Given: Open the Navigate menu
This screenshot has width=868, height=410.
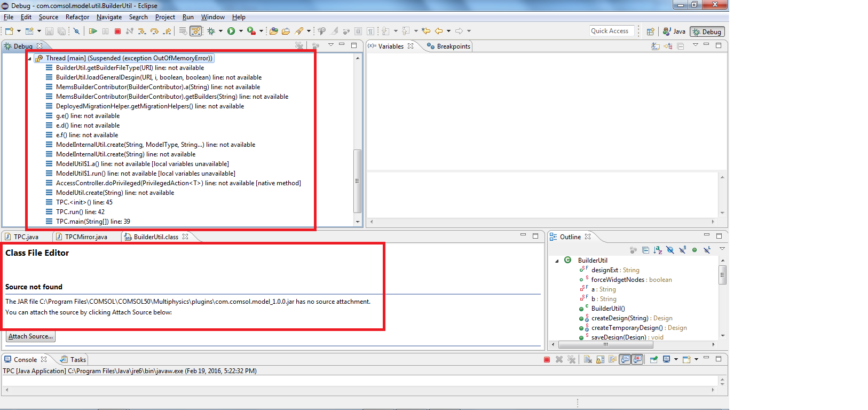Looking at the screenshot, I should [x=109, y=17].
